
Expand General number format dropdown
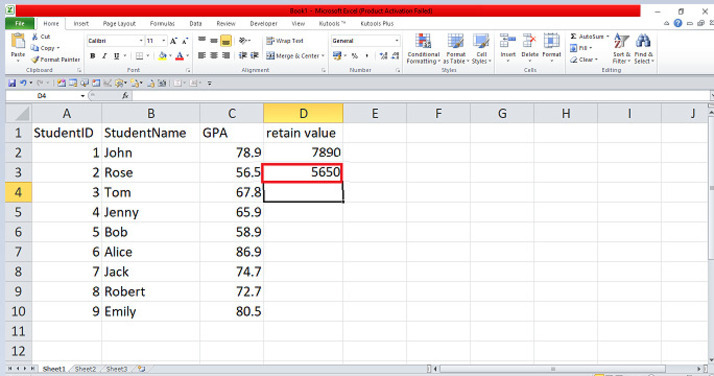(x=397, y=41)
